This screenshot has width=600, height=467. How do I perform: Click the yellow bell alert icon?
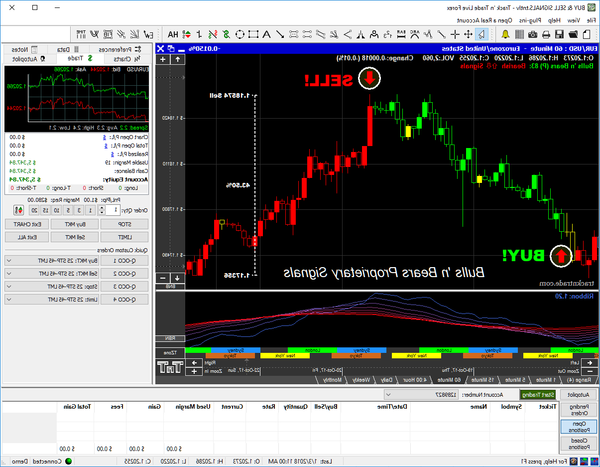pyautogui.click(x=505, y=35)
